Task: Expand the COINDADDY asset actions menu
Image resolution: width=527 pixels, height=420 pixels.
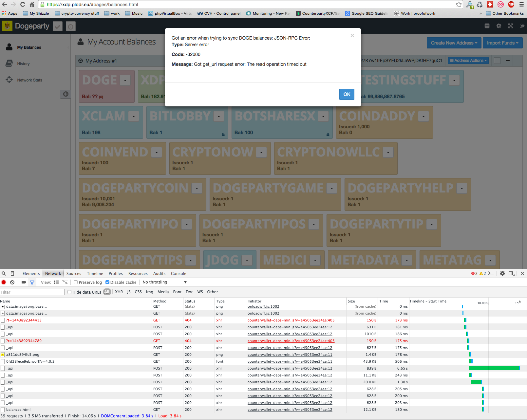Action: (423, 116)
